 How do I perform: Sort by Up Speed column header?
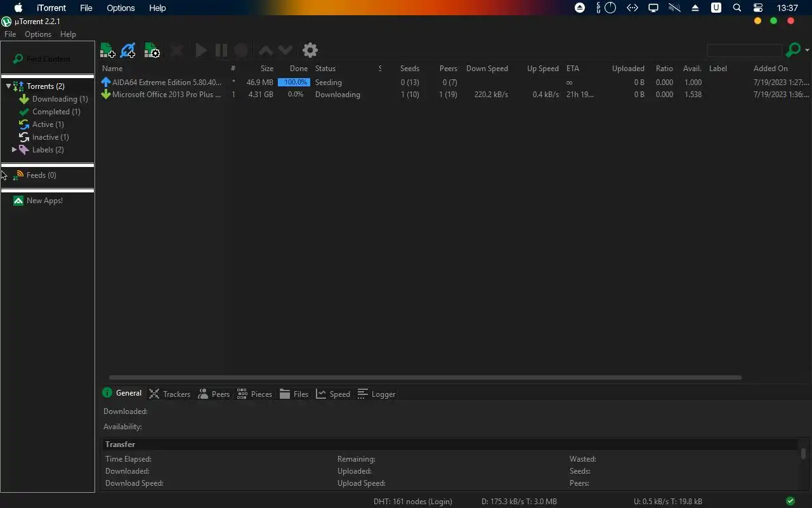[543, 69]
